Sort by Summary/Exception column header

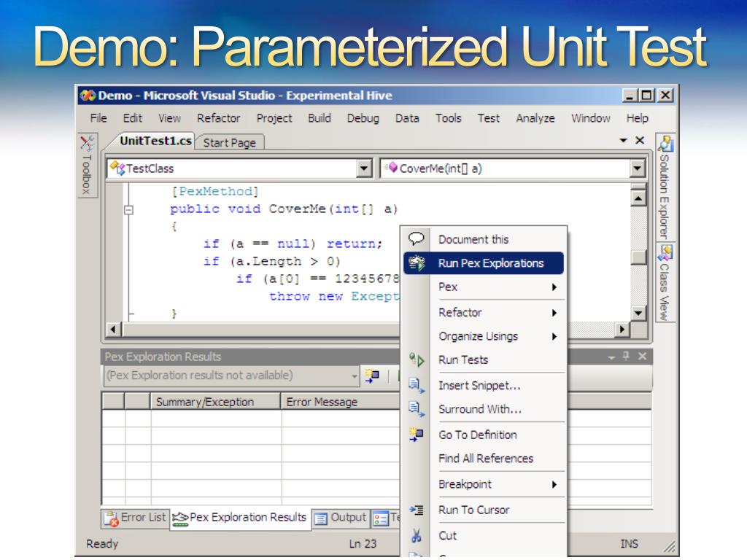[x=215, y=402]
